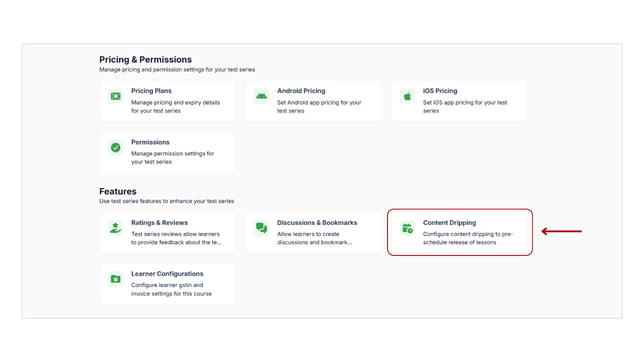Open the Pricing Plans title
Screen dimensions: 644x362
tap(151, 91)
